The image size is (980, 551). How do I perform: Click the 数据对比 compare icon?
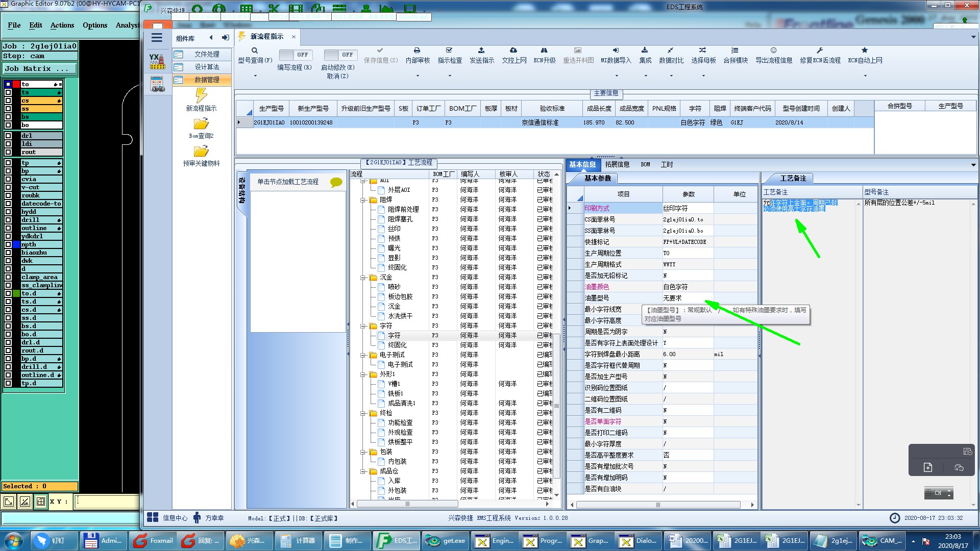tap(671, 51)
